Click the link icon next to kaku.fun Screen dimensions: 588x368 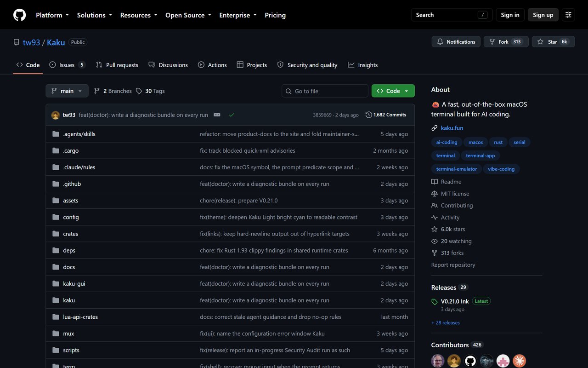click(435, 128)
